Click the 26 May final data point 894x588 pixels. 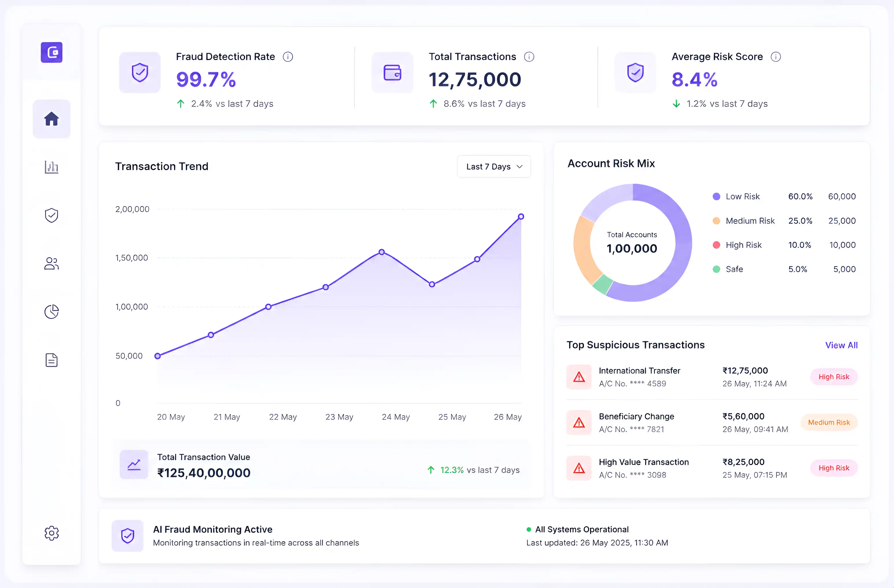521,217
